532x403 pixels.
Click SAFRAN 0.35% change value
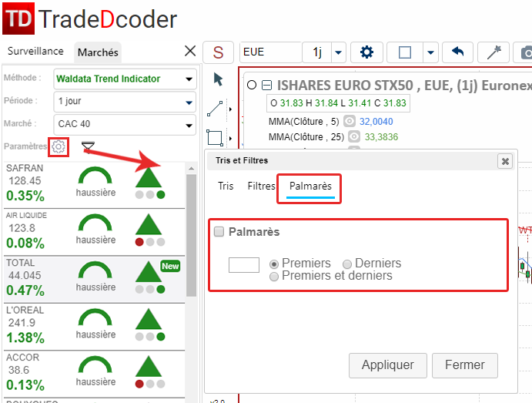click(x=25, y=196)
